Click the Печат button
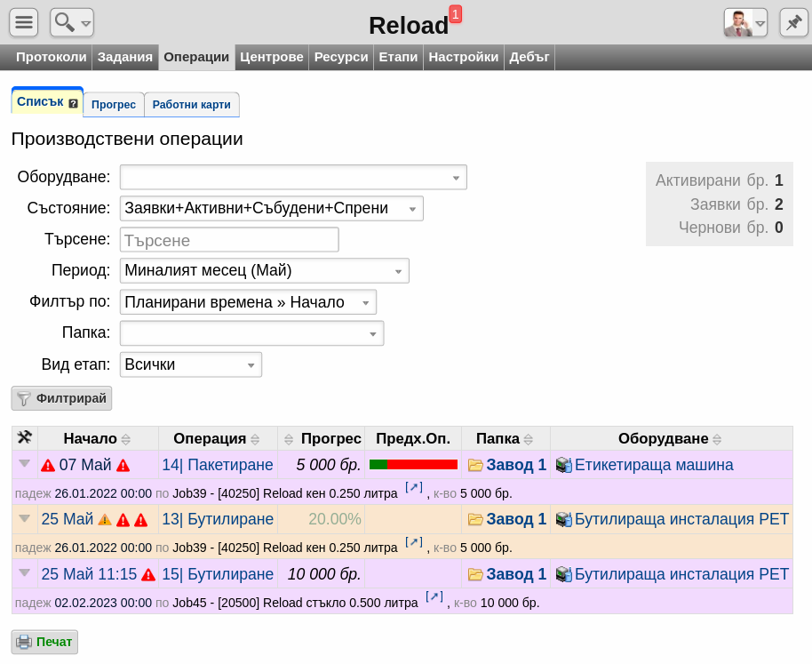Screen dimensions: 812x664 point(44,642)
